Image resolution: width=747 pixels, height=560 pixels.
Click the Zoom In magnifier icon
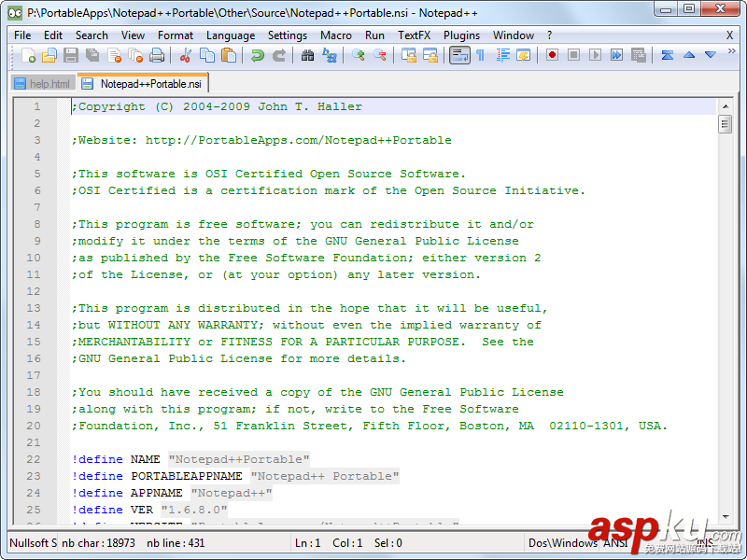point(359,55)
